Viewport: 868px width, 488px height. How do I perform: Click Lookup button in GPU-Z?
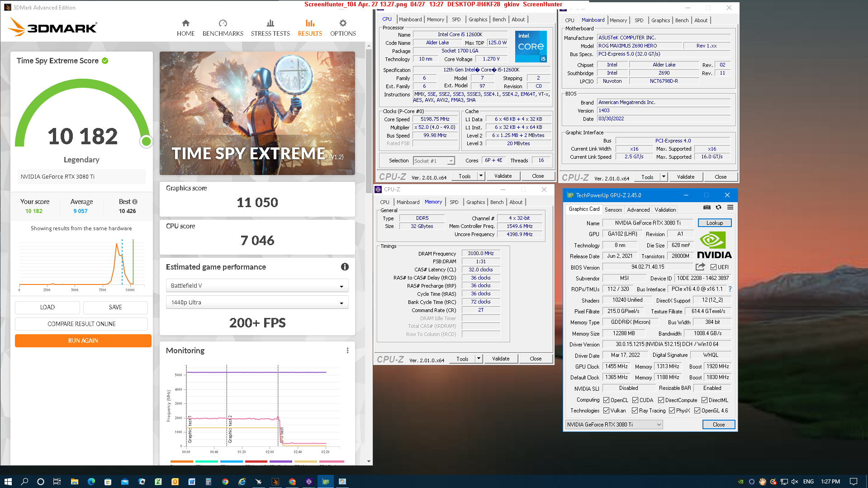click(715, 223)
